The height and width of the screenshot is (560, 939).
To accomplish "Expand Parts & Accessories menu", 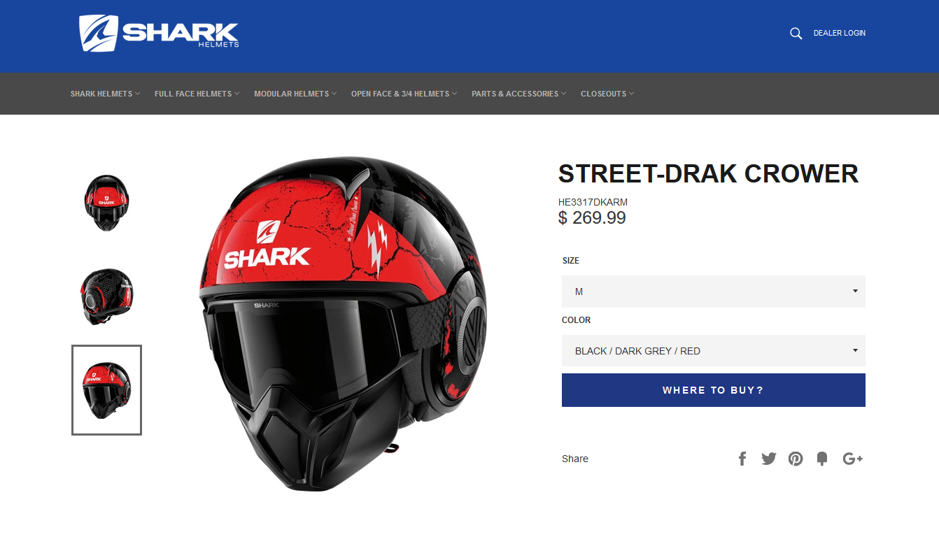I will [518, 94].
